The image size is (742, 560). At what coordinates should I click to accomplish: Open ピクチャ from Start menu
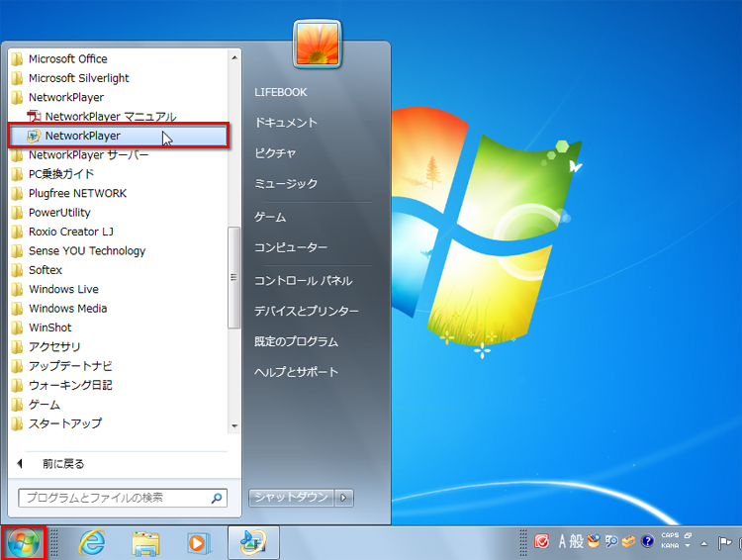275,153
